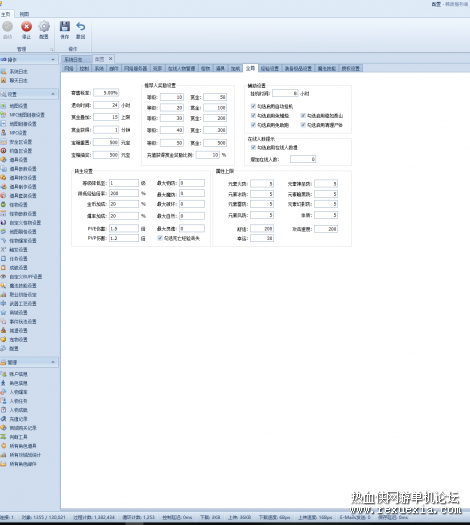Open the 配置 gear icon in ribbon
The height and width of the screenshot is (525, 470).
tap(44, 26)
